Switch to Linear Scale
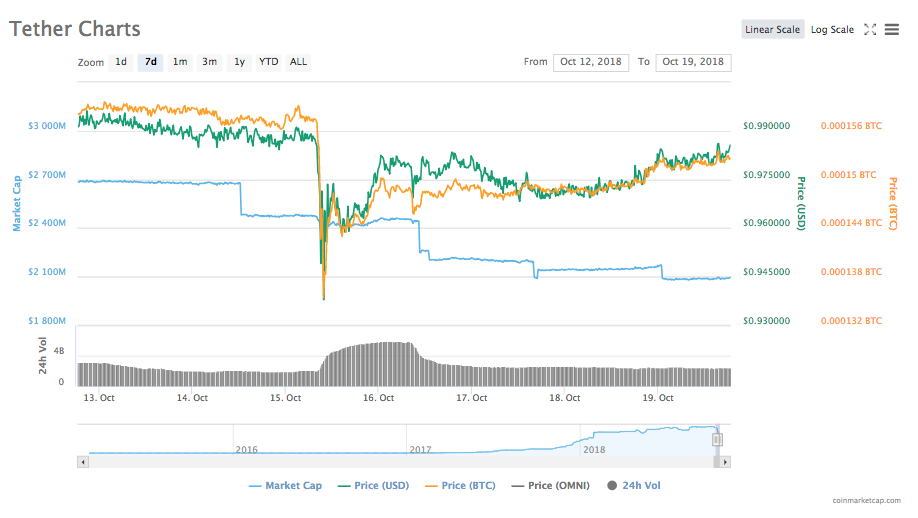This screenshot has height=518, width=918. pos(772,29)
